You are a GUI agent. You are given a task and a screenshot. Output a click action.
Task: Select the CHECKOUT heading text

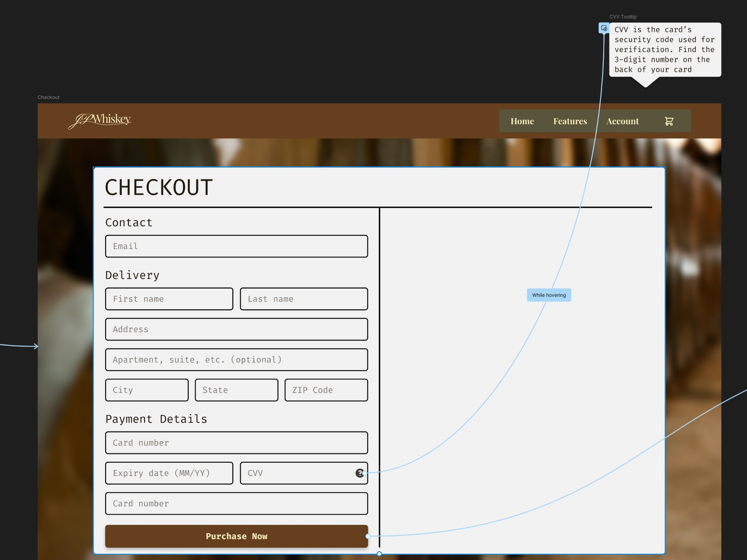159,187
